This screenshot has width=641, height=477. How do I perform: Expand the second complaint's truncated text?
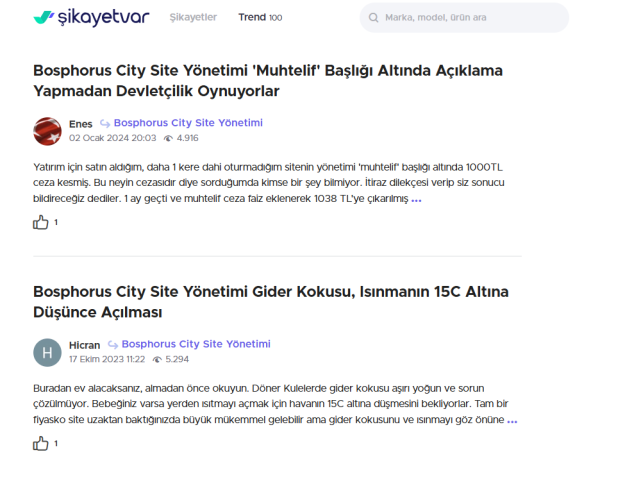pyautogui.click(x=512, y=421)
